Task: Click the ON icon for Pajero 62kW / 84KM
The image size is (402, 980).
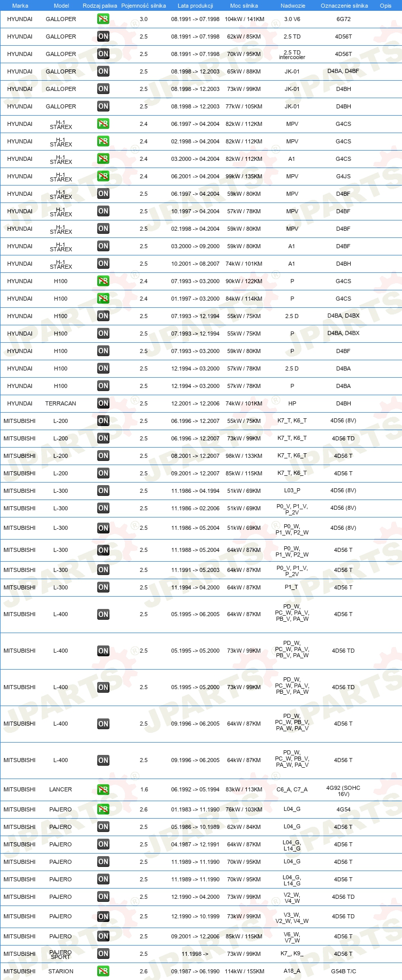Action: coord(103,827)
